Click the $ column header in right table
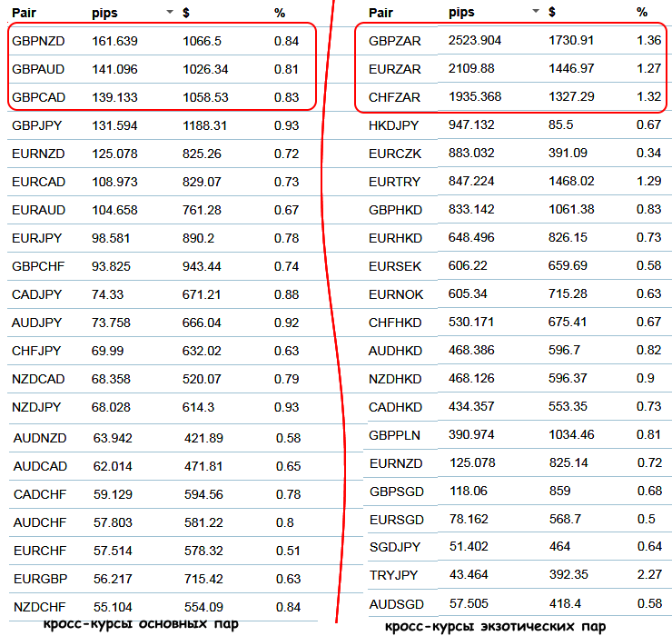The width and height of the screenshot is (672, 636). (552, 12)
